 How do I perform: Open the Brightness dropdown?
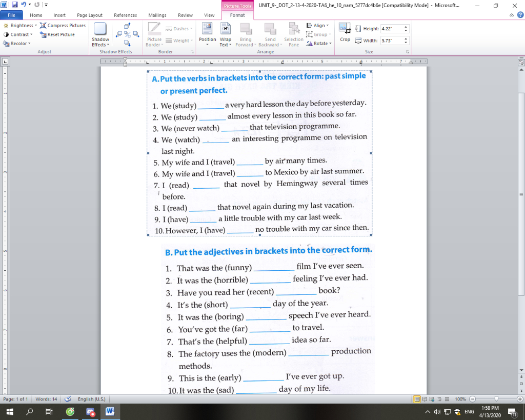coord(20,26)
